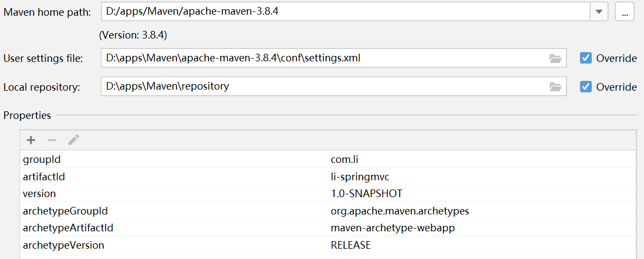Click the li-springmvc value cell

pos(481,176)
